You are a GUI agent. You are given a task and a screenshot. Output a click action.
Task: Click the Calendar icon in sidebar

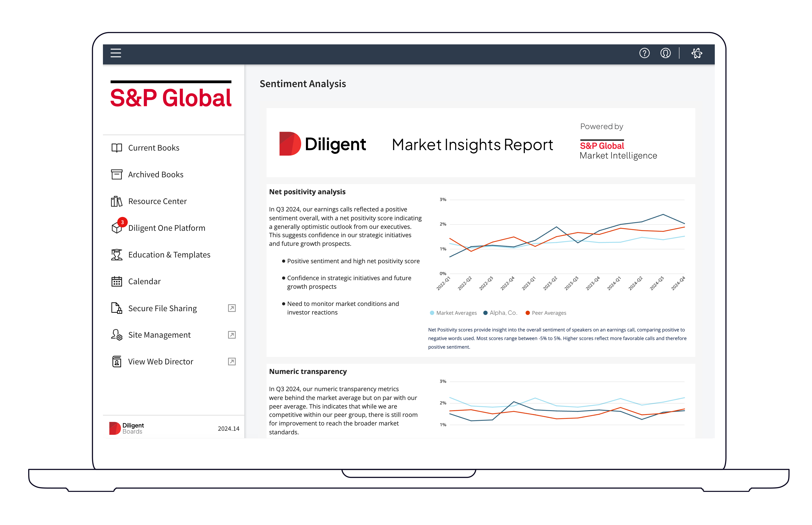(117, 282)
